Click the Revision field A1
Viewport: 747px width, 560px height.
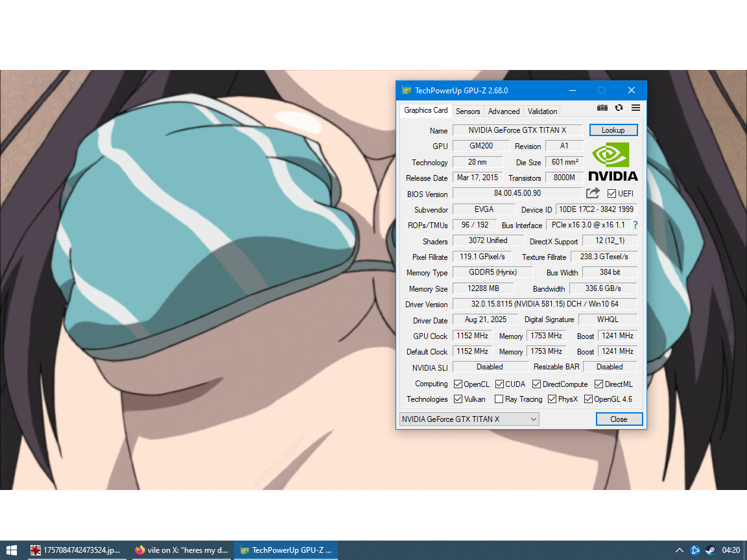click(564, 146)
